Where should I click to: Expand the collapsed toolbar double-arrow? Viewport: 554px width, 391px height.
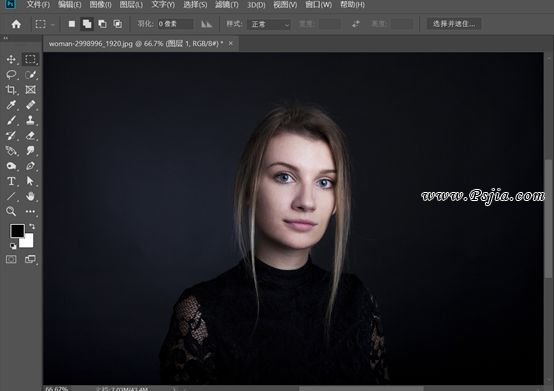(x=6, y=38)
